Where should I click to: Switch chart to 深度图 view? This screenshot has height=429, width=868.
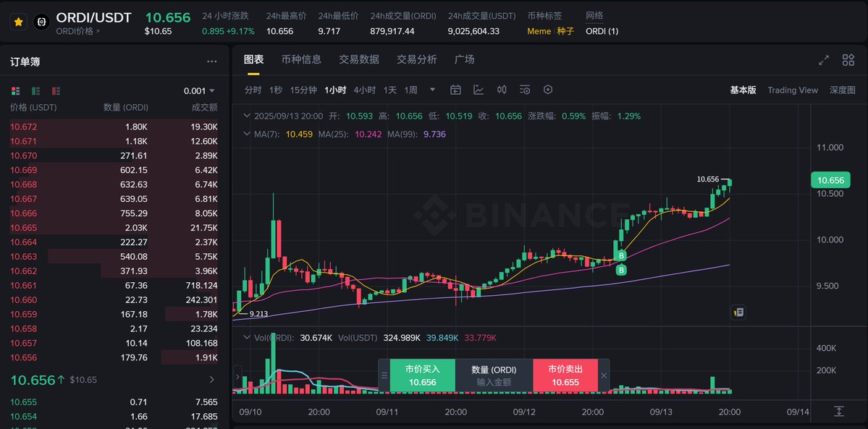coord(842,90)
